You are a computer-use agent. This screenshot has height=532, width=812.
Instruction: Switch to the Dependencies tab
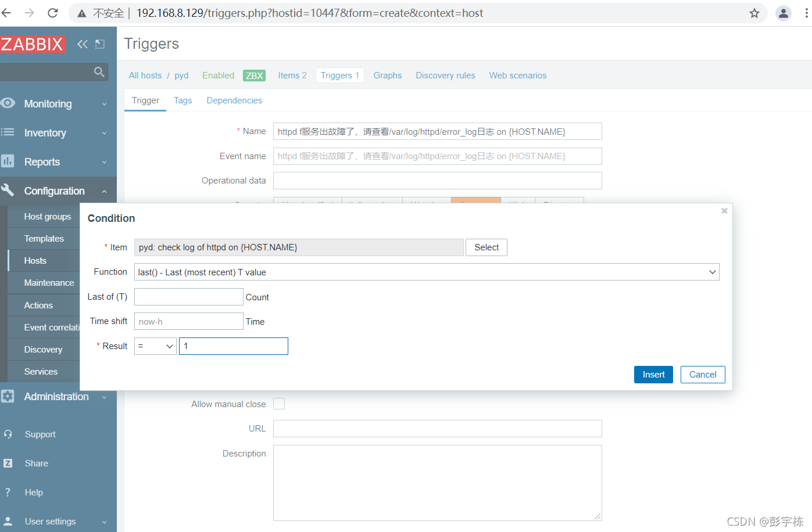234,100
